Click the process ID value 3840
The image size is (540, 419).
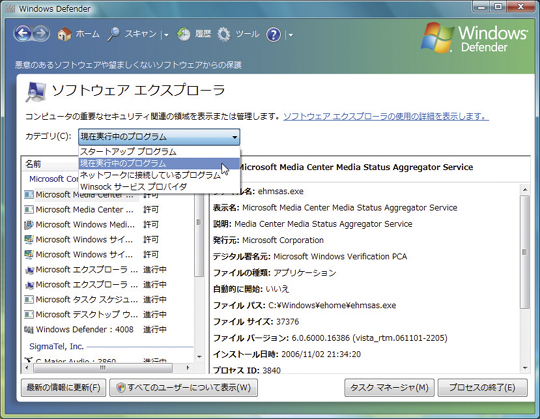pos(271,370)
